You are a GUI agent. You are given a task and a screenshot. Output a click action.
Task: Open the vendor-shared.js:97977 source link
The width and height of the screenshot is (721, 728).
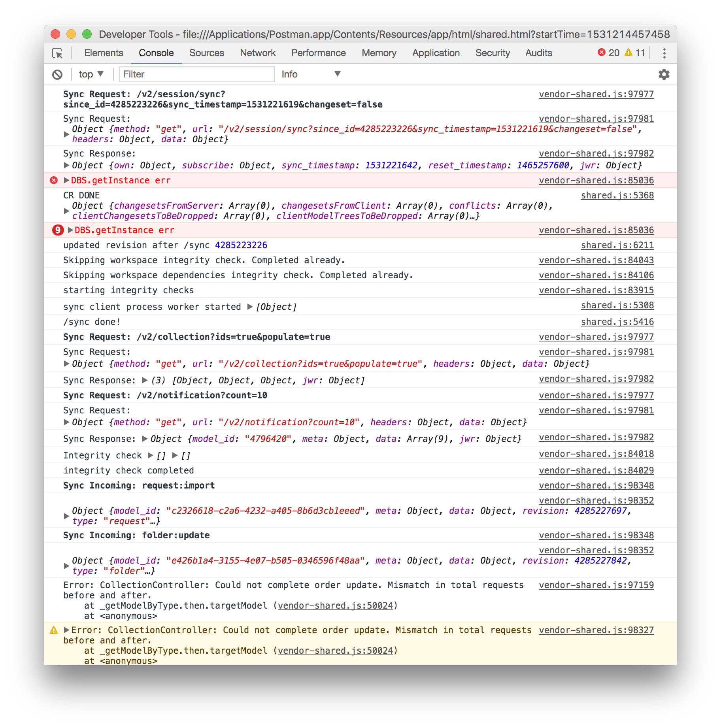[596, 94]
